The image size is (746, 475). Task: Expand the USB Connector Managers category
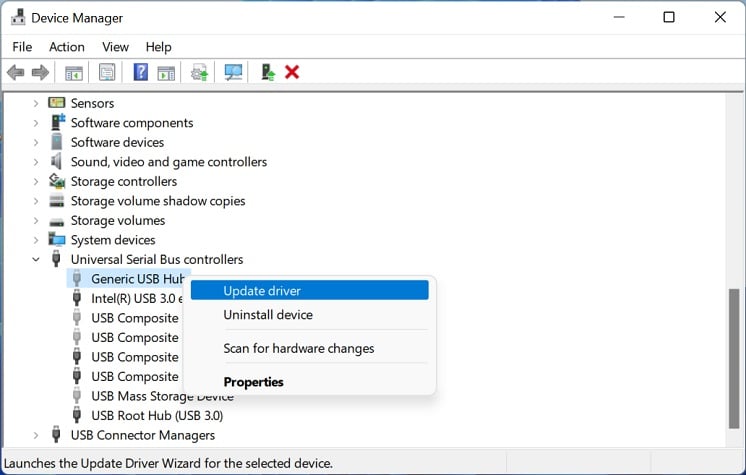click(x=36, y=435)
